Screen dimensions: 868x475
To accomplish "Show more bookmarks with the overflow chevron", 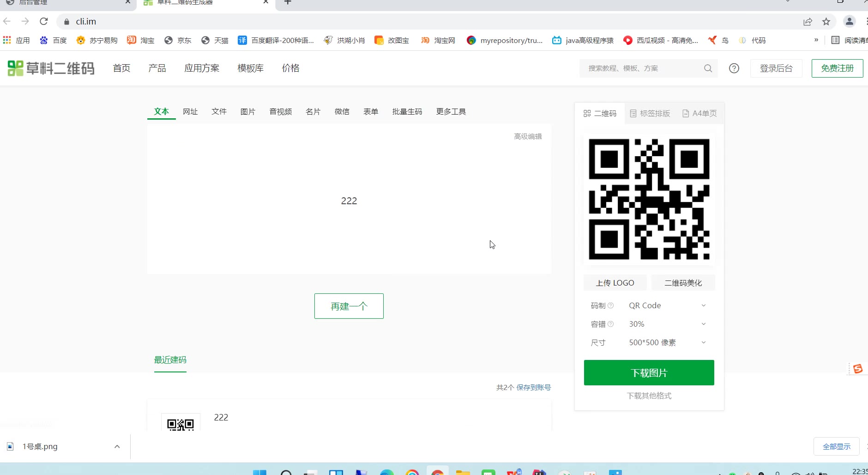I will pyautogui.click(x=816, y=40).
